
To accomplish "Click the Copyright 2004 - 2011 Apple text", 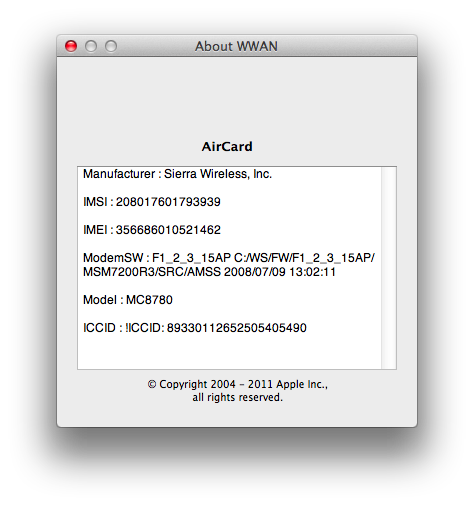I will [x=237, y=384].
